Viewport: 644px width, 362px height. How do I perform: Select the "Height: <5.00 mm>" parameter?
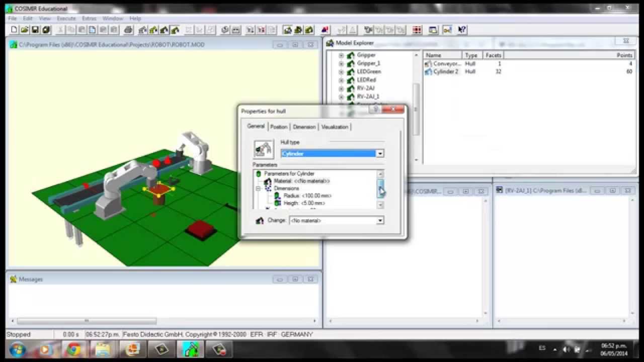click(x=304, y=203)
